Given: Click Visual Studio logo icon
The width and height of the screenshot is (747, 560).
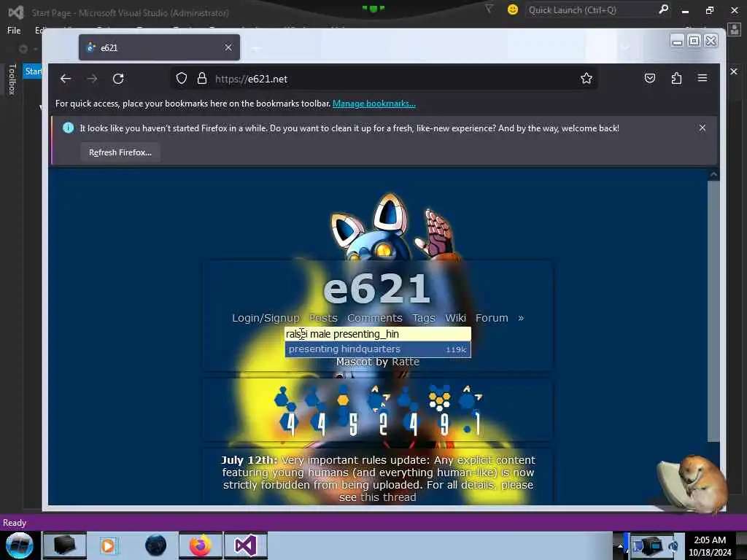Looking at the screenshot, I should click(16, 12).
